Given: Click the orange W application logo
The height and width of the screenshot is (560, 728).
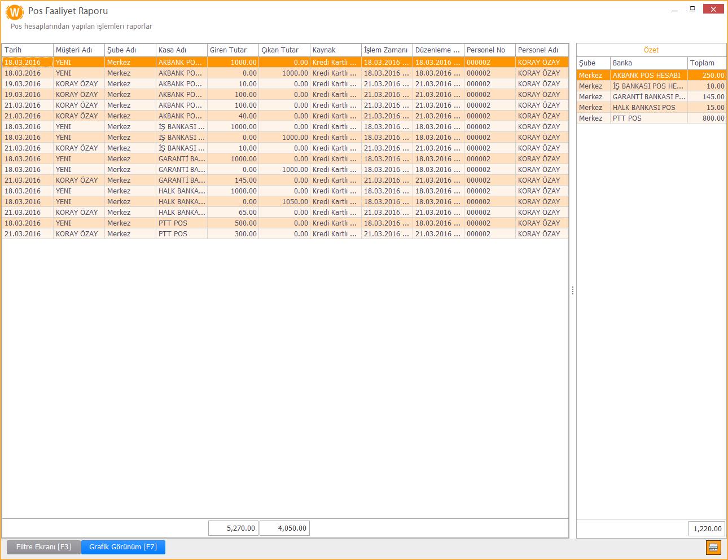Looking at the screenshot, I should click(x=14, y=12).
